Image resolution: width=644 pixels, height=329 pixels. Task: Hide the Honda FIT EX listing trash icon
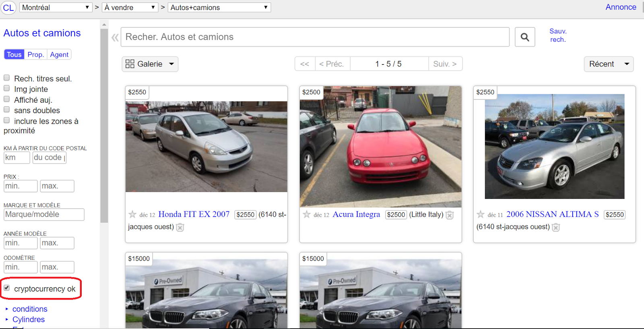pos(180,227)
